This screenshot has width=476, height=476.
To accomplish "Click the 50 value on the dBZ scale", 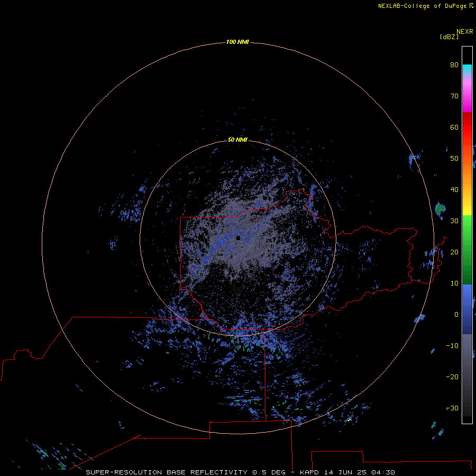I will pyautogui.click(x=454, y=159).
